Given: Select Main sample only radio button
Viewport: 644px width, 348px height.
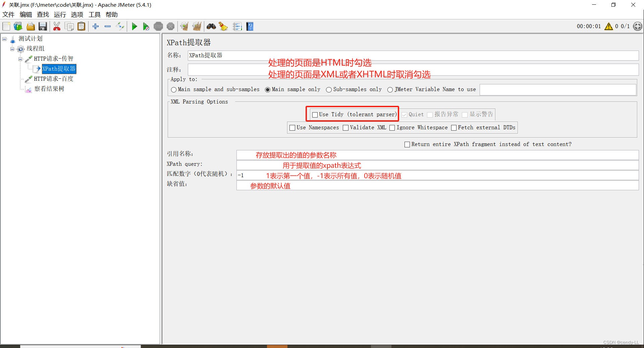Looking at the screenshot, I should pyautogui.click(x=268, y=90).
